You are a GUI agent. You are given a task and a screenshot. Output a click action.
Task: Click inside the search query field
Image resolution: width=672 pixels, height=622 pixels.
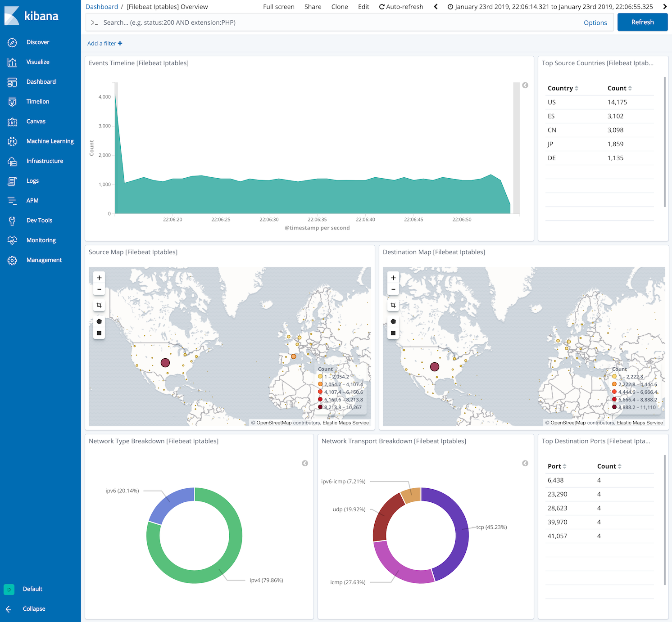(x=315, y=22)
